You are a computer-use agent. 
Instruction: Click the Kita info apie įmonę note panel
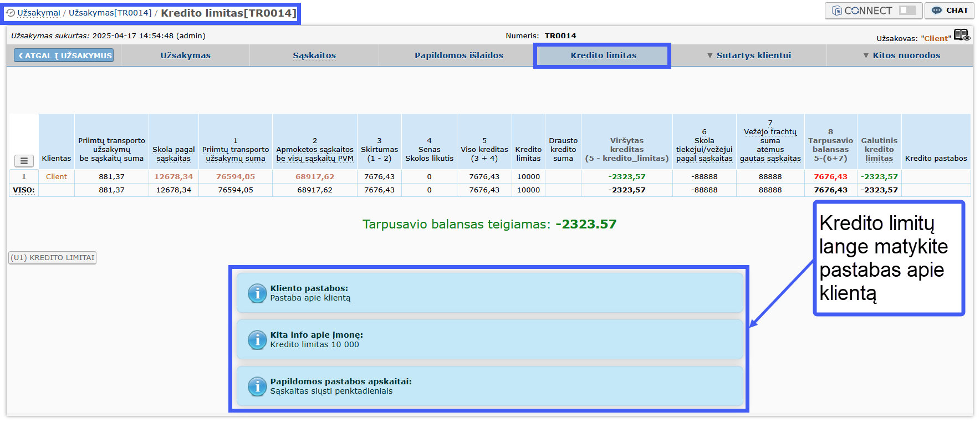[x=490, y=339]
